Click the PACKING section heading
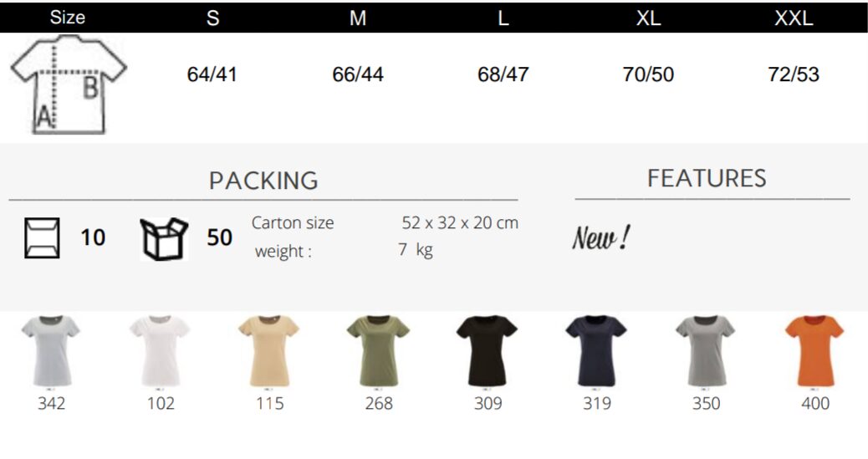This screenshot has width=868, height=459. (x=263, y=181)
